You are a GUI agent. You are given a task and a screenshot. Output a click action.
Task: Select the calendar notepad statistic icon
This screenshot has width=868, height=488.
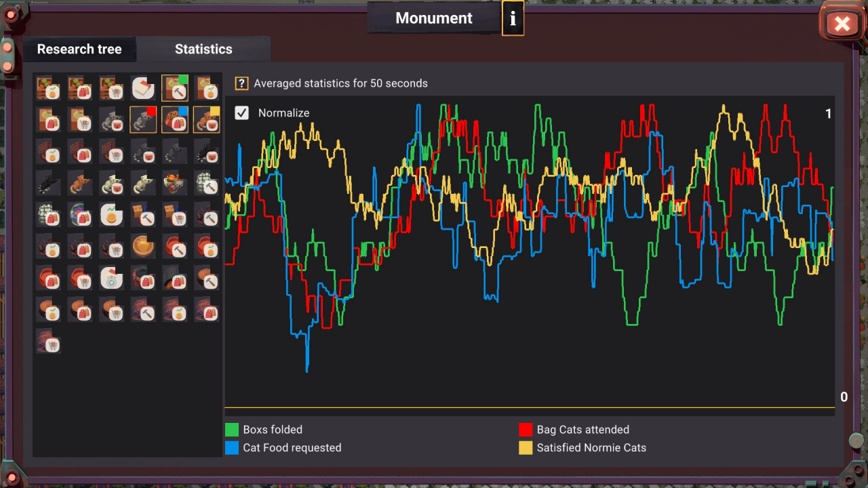coord(143,88)
